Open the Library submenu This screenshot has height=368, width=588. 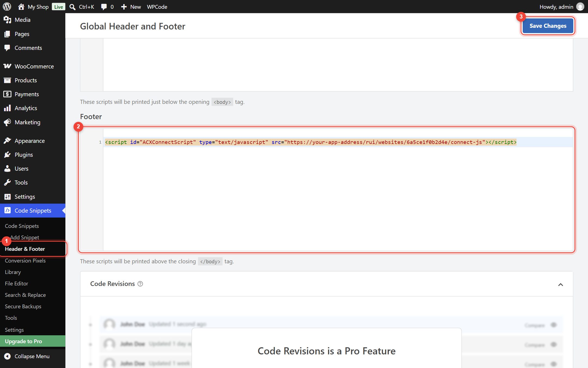[13, 272]
